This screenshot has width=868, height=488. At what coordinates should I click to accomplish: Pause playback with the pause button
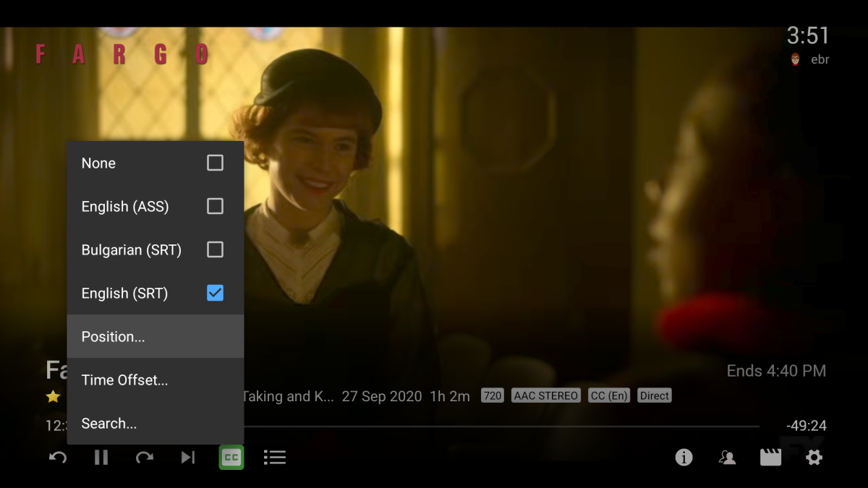[101, 457]
